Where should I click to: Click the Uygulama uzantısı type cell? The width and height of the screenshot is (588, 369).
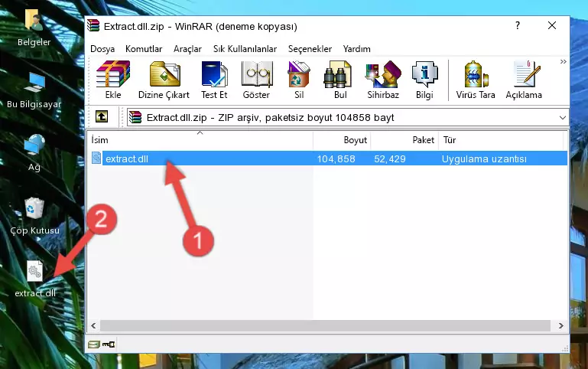point(484,158)
